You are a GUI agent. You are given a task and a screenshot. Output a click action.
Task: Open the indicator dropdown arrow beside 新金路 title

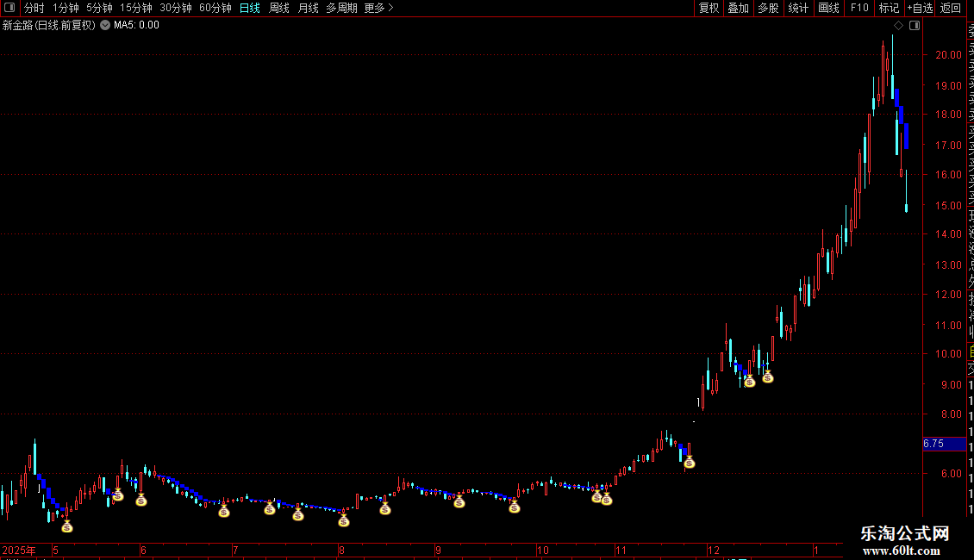[x=105, y=25]
